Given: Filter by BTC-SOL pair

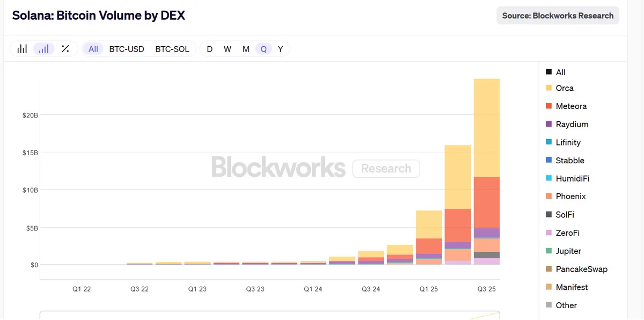Looking at the screenshot, I should [x=172, y=49].
